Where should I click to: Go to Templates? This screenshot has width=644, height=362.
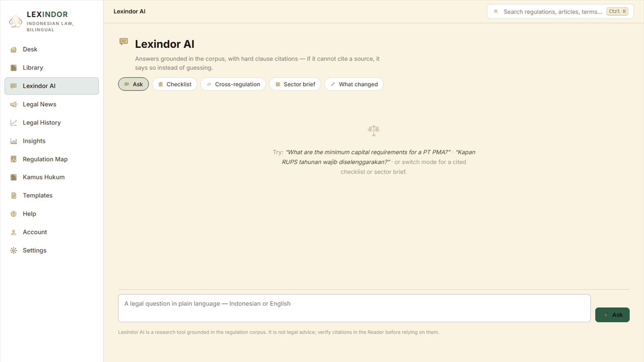51,196
